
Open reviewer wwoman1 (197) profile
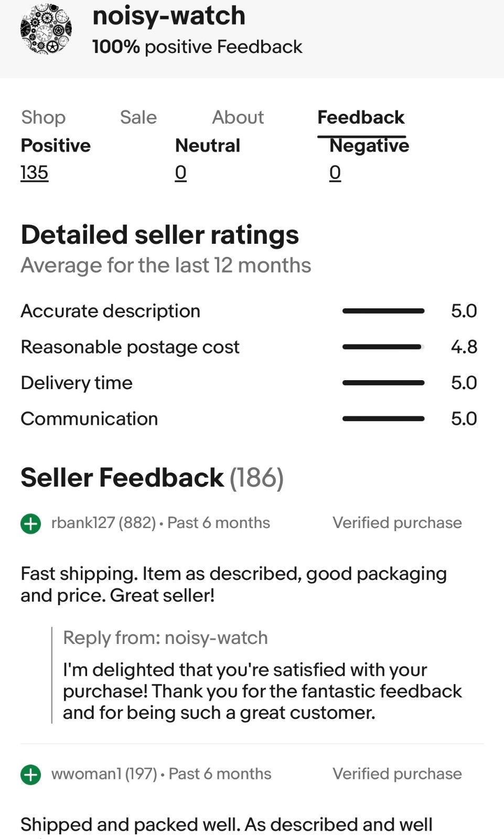pos(104,774)
